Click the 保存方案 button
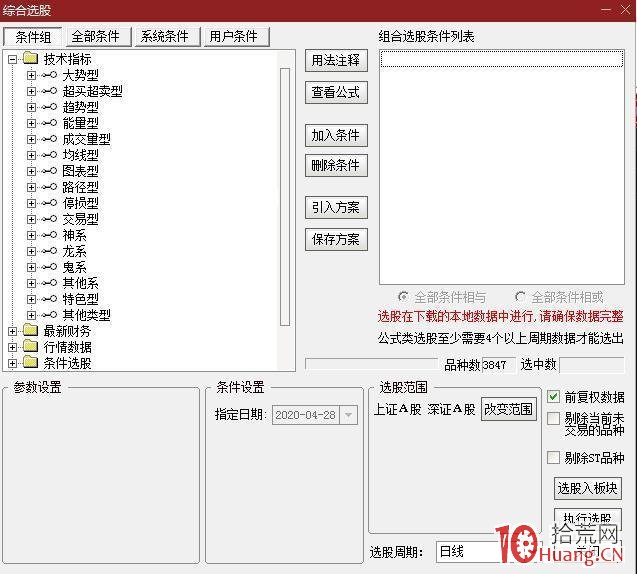The image size is (637, 574). [x=336, y=239]
